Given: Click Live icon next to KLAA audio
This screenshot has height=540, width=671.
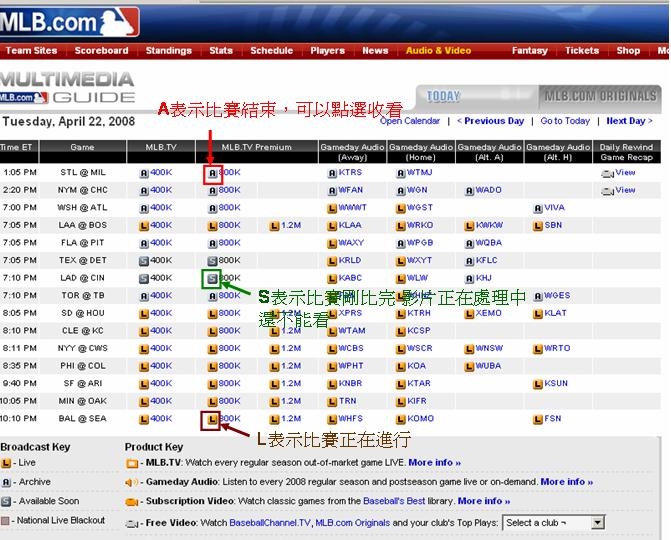Looking at the screenshot, I should [x=332, y=226].
